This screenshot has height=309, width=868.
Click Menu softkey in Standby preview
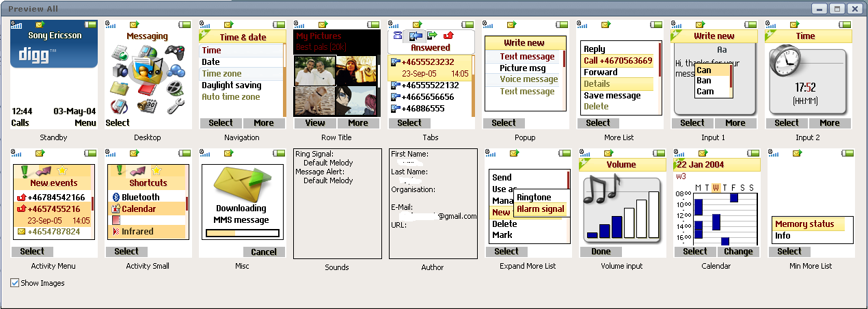[85, 123]
